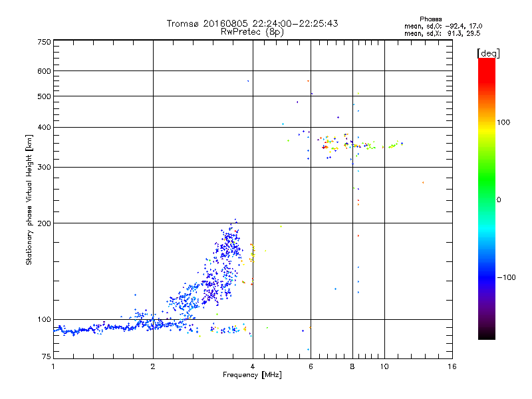Click the '0' colorbar tick label

click(498, 200)
